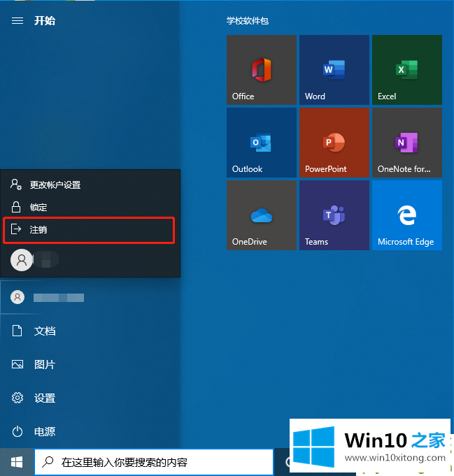
Task: Open the Office tile
Action: [x=262, y=70]
